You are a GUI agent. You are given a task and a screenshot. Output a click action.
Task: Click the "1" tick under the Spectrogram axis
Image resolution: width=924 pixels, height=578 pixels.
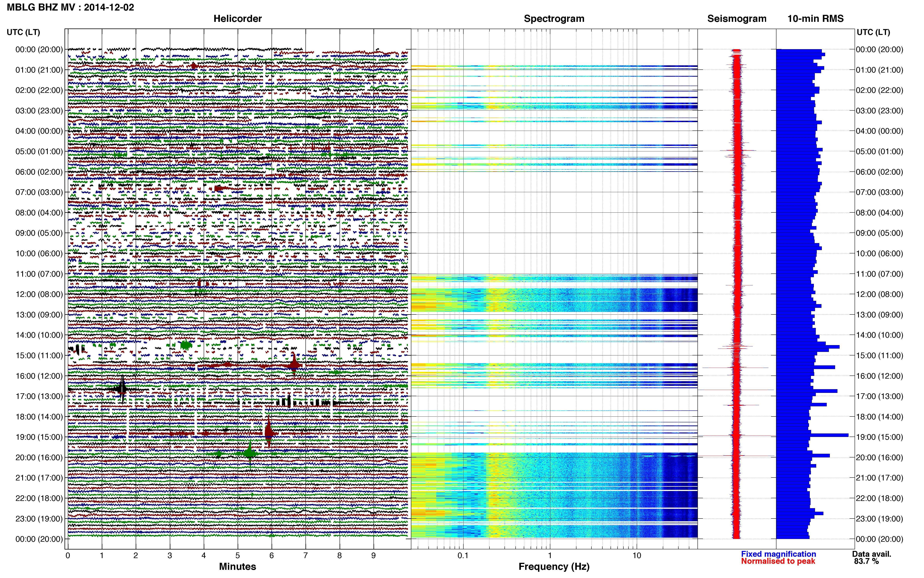550,555
